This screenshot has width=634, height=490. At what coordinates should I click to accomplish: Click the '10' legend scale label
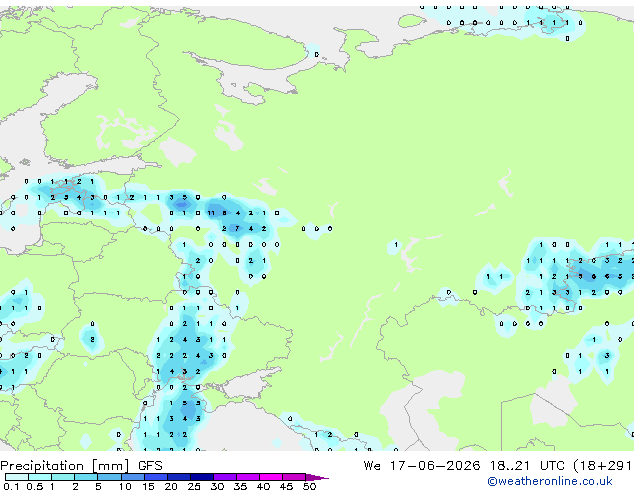[125, 486]
